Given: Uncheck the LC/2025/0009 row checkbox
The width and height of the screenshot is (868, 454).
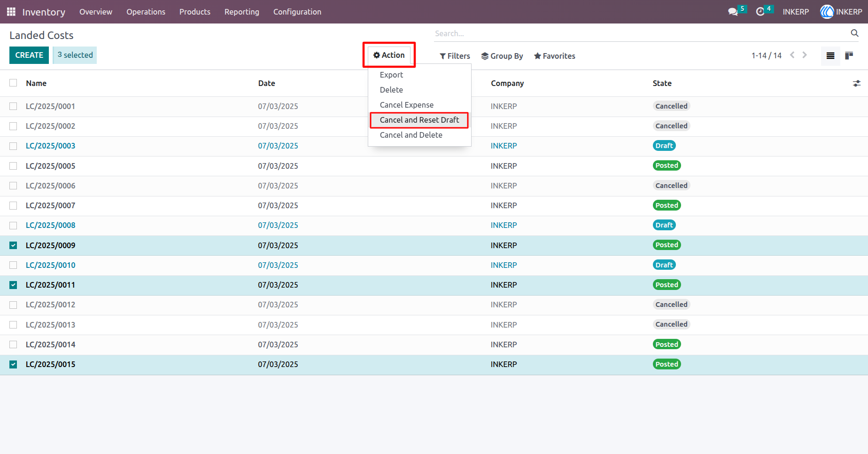Looking at the screenshot, I should coord(13,245).
